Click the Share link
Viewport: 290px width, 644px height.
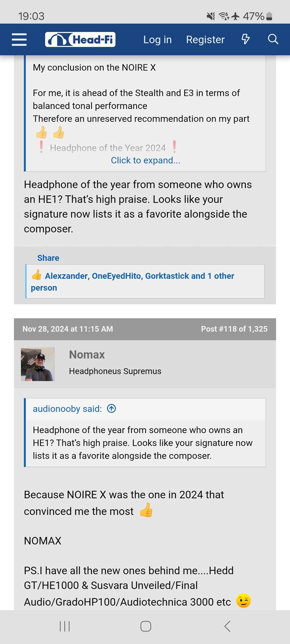[48, 258]
